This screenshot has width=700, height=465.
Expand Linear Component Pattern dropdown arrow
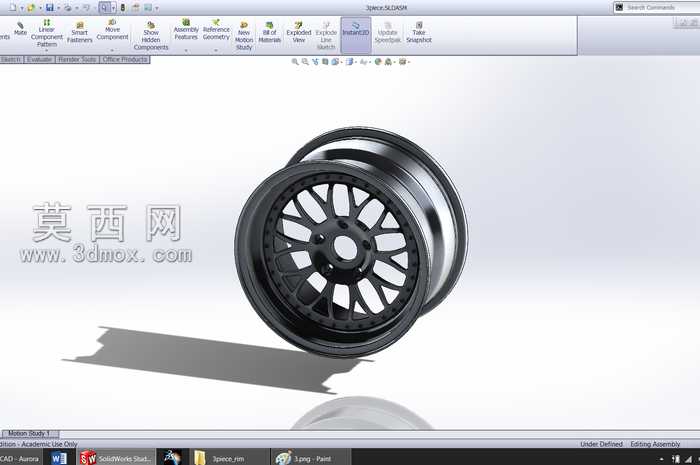pos(46,50)
